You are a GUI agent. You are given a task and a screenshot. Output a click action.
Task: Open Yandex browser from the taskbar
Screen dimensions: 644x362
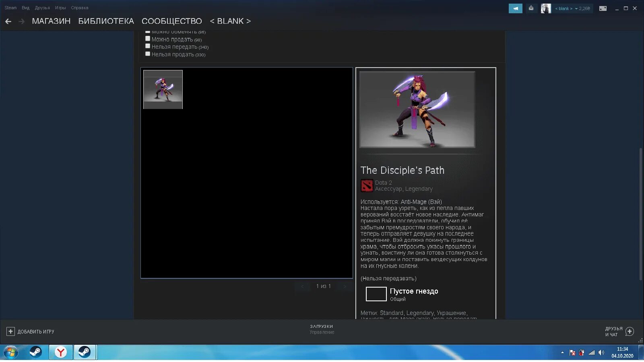(61, 352)
